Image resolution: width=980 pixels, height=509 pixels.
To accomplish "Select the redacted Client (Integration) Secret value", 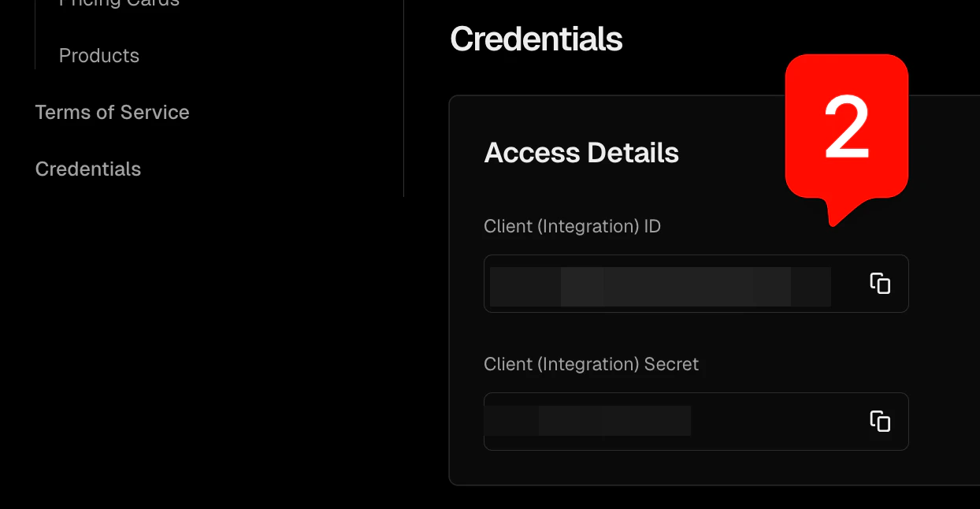I will [x=588, y=420].
